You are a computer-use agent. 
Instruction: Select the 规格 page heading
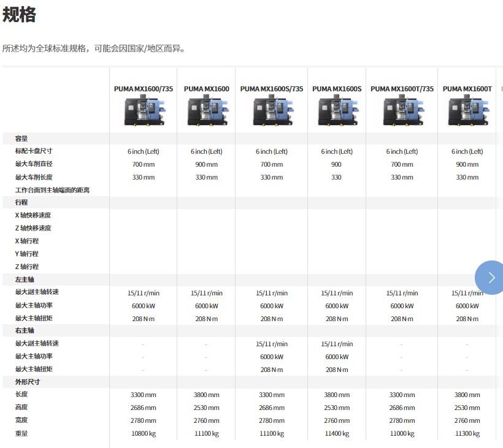click(x=19, y=15)
